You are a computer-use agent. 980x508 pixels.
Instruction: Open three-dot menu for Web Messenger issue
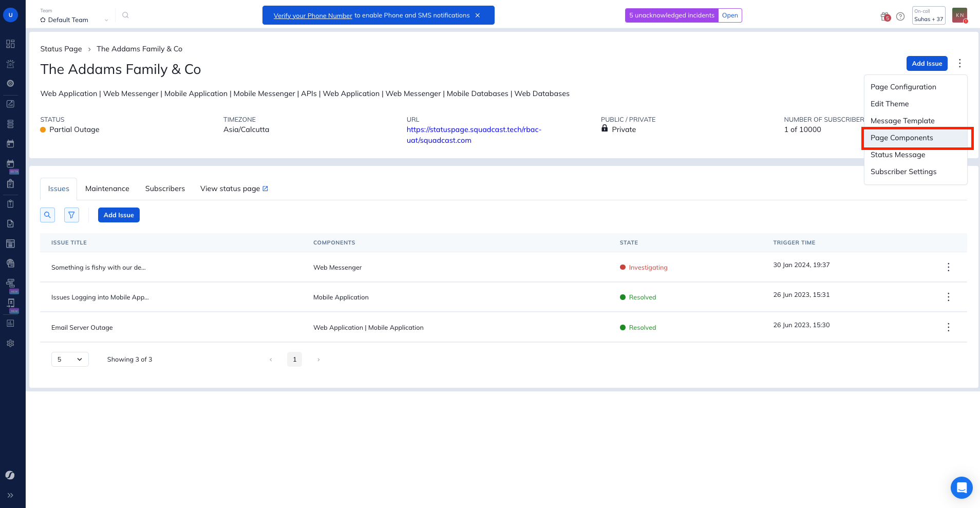coord(948,267)
